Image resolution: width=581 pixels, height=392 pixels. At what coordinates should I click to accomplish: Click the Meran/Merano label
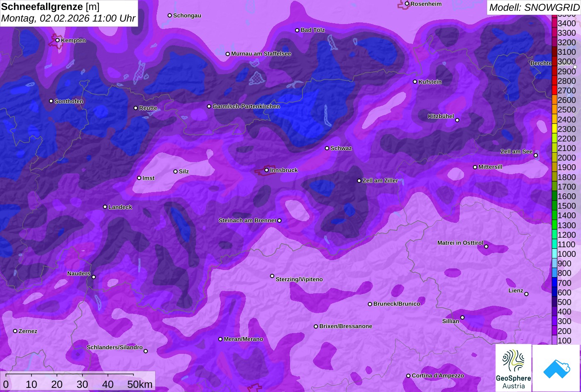[x=244, y=339]
